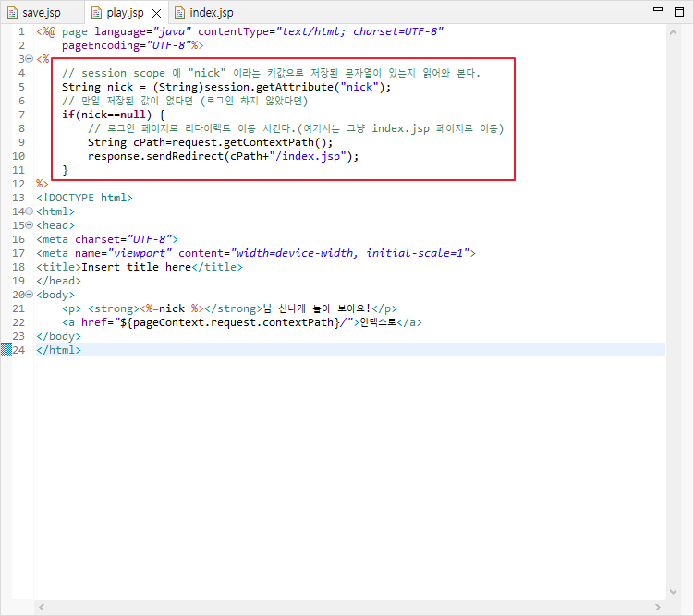This screenshot has width=694, height=616.
Task: Click the play.jsp file icon
Action: (96, 13)
